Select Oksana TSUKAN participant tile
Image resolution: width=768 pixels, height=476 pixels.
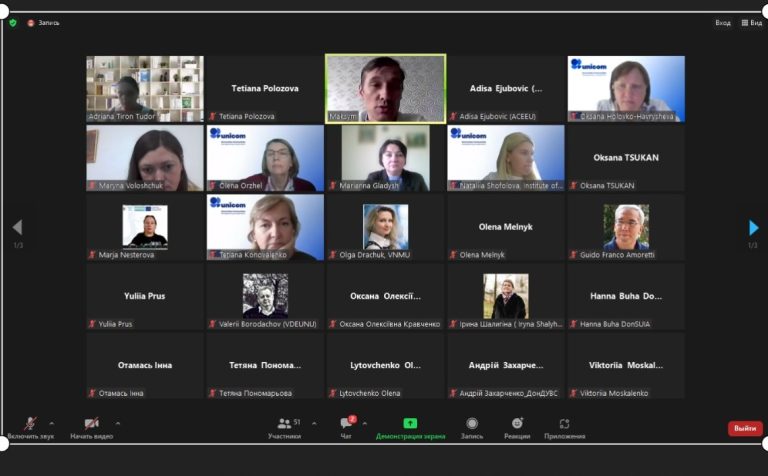click(x=626, y=158)
